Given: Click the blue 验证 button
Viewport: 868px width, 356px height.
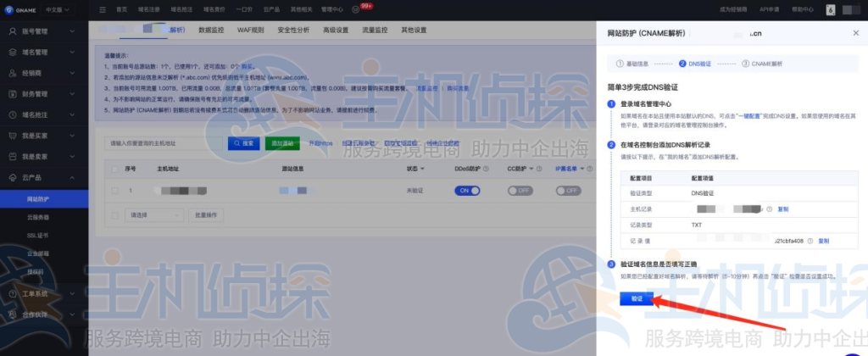Looking at the screenshot, I should tap(637, 298).
